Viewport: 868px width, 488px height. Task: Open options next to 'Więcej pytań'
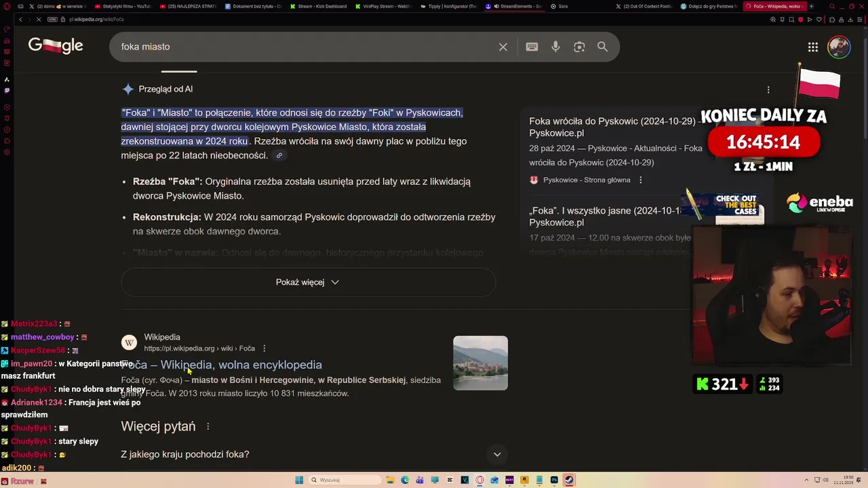click(208, 426)
